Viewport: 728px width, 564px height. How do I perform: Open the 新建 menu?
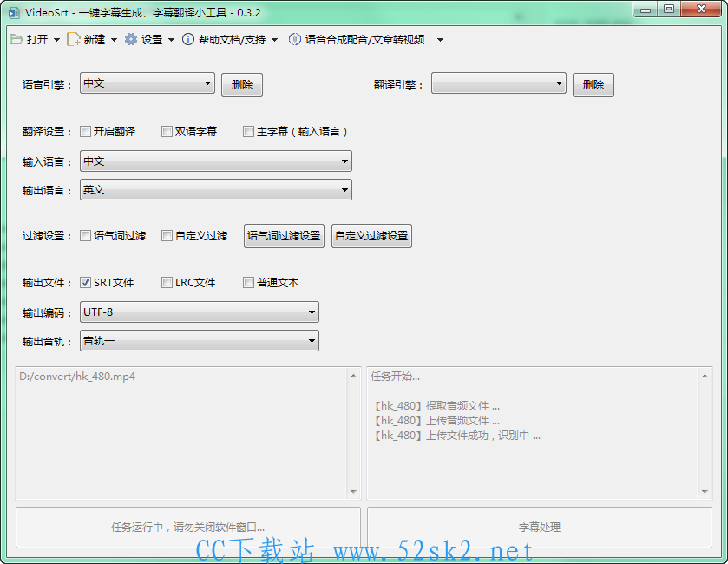[93, 39]
